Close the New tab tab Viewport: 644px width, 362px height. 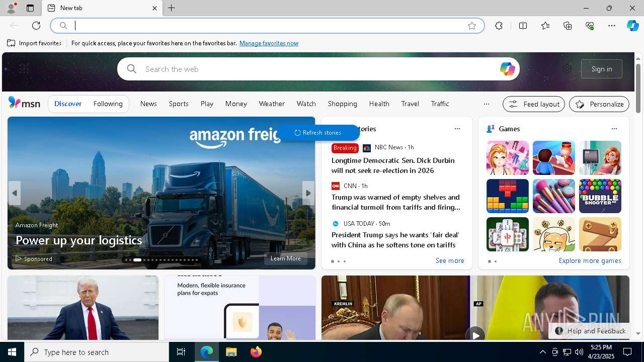pyautogui.click(x=154, y=8)
